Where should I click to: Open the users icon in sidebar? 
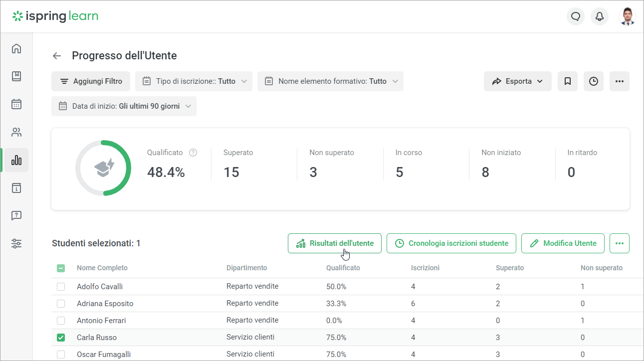pyautogui.click(x=16, y=132)
